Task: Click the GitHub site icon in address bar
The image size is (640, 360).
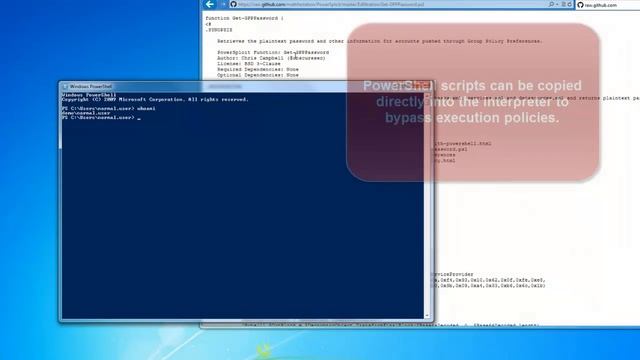Action: coord(233,4)
